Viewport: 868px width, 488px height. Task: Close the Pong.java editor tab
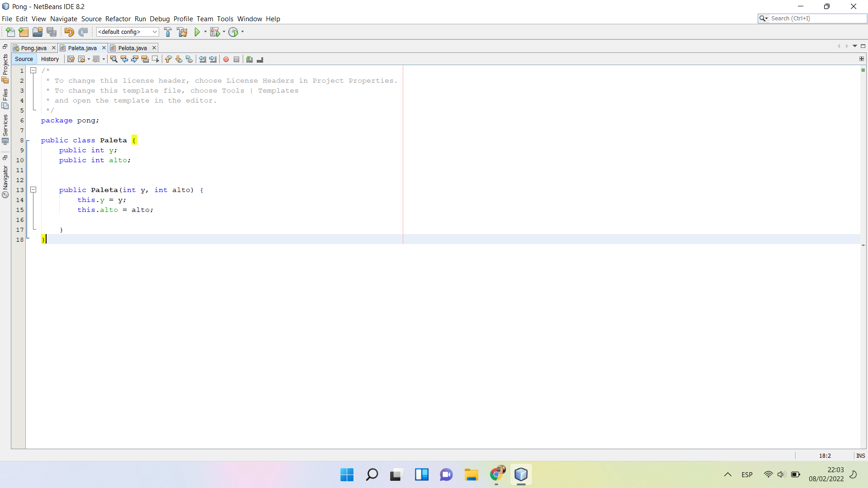(x=53, y=47)
